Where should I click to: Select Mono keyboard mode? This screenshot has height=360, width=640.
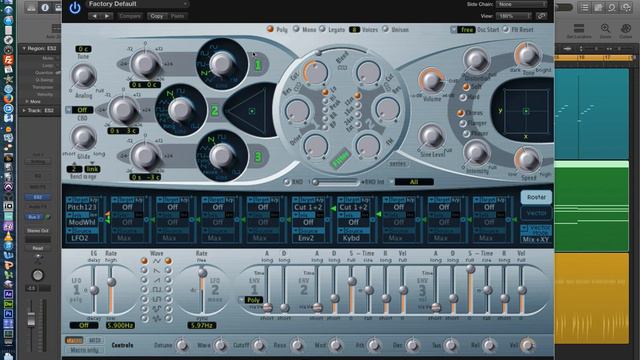(296, 29)
